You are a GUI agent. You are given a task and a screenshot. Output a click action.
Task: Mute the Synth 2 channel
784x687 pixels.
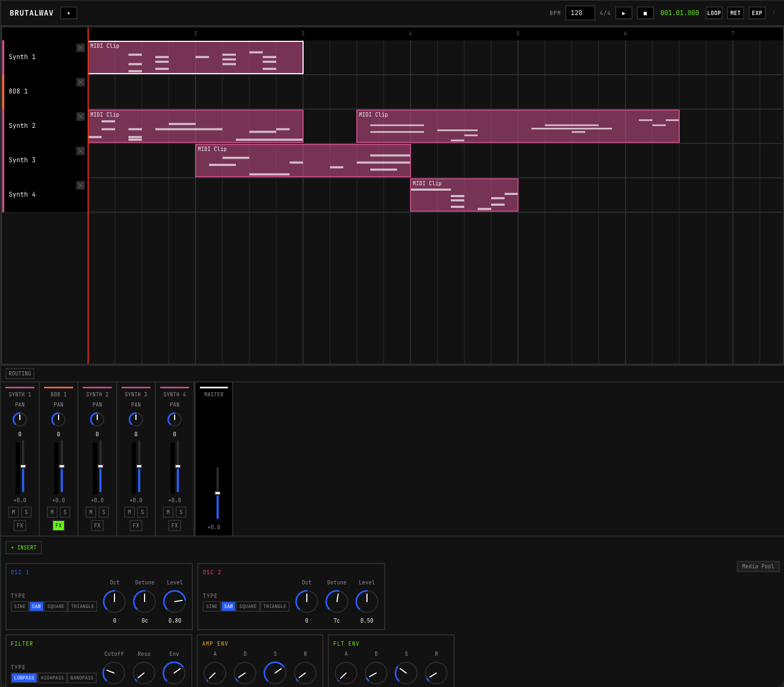(x=91, y=512)
